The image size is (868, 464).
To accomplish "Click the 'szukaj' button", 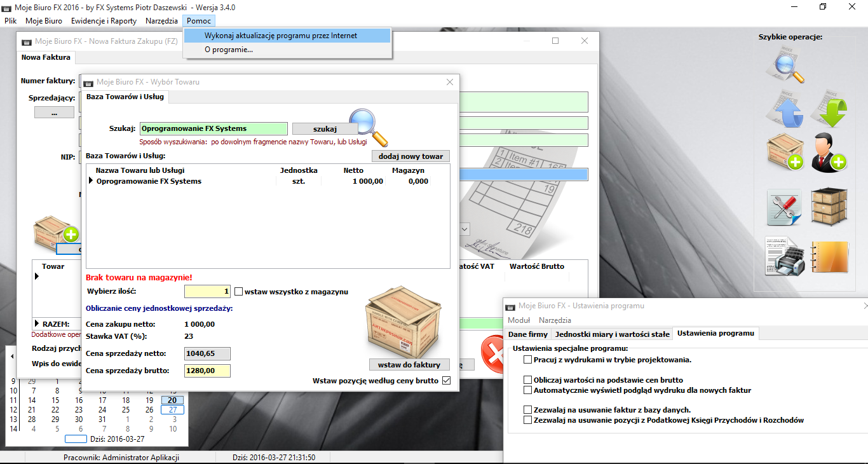I will tap(325, 128).
